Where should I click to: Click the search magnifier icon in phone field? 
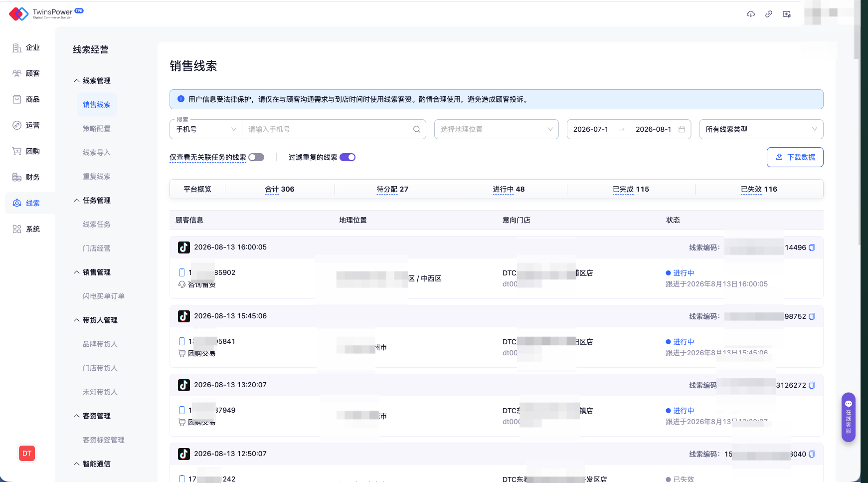pos(417,129)
